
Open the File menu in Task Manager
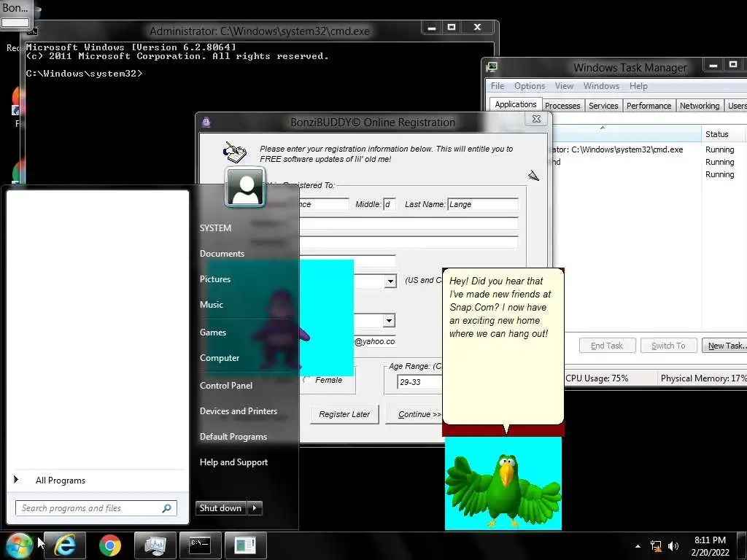pos(498,86)
